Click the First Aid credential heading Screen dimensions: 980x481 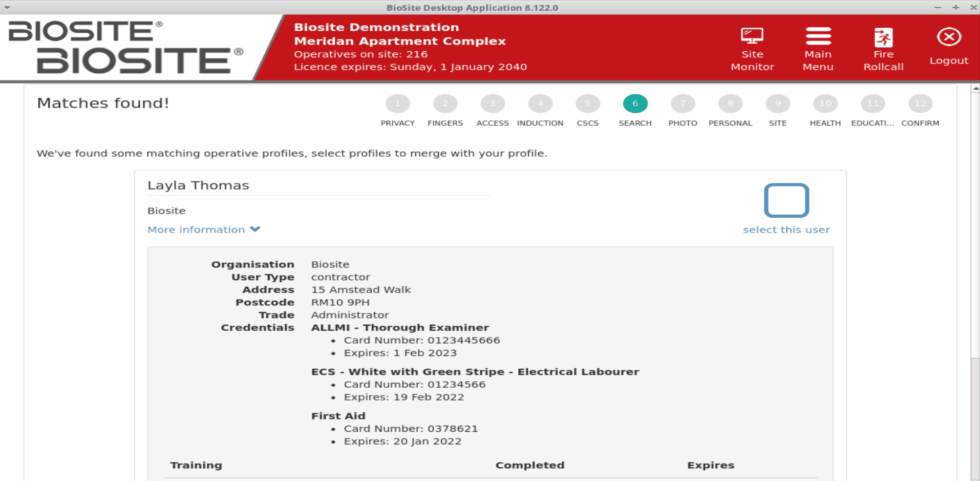[x=338, y=416]
